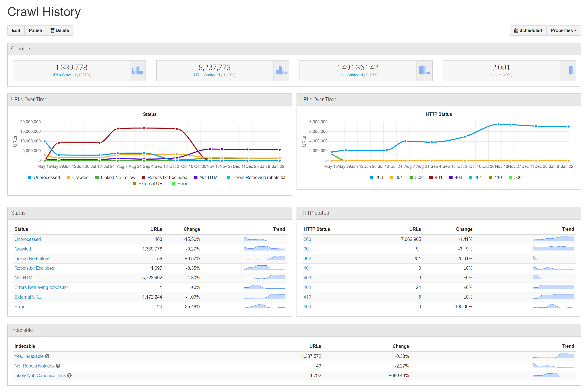
Task: Open the URLs Analyzed bar chart icon
Action: (x=281, y=71)
